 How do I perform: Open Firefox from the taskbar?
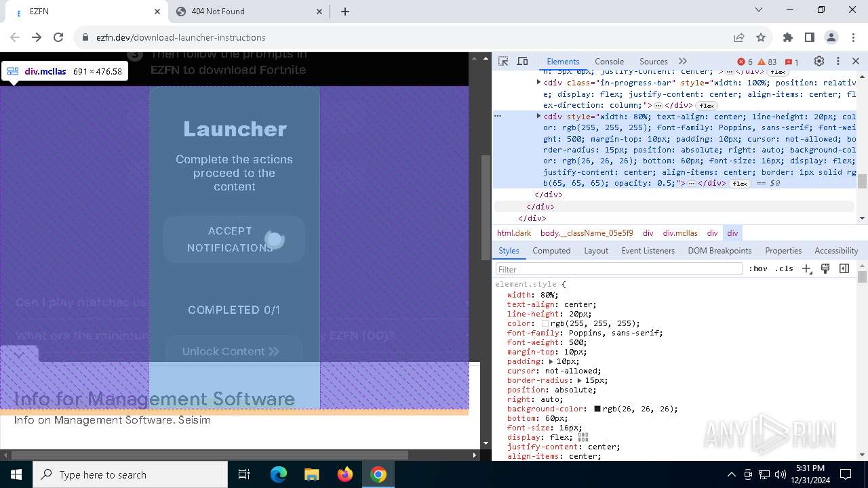[x=345, y=474]
